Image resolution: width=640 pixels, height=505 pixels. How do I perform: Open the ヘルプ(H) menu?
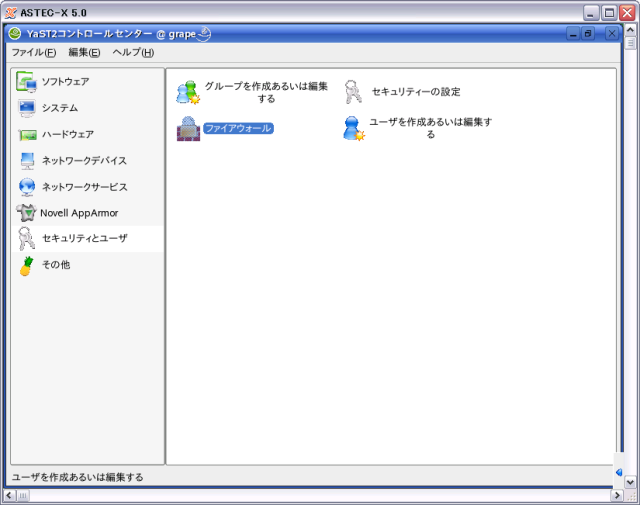tap(133, 52)
